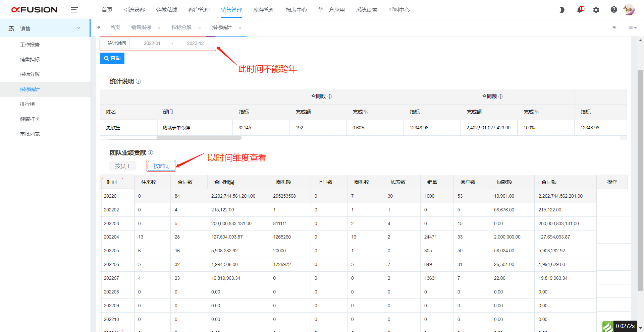Image resolution: width=644 pixels, height=332 pixels.
Task: Open user avatar profile menu
Action: click(629, 10)
